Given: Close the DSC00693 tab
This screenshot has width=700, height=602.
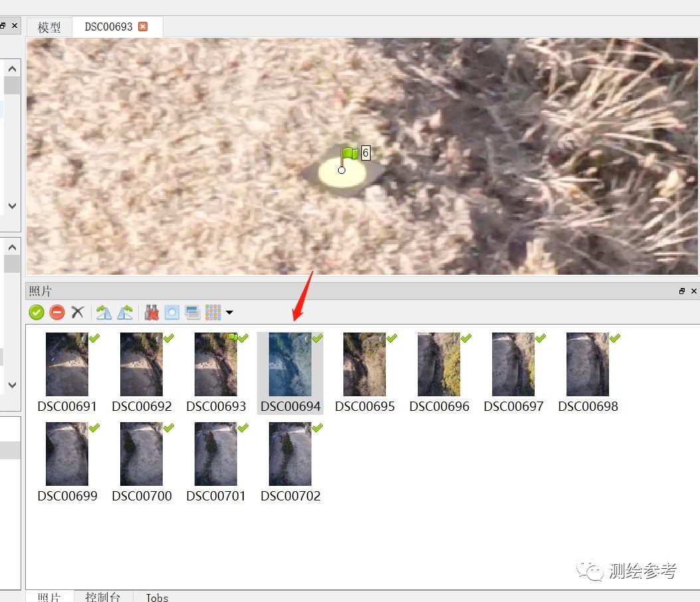Looking at the screenshot, I should pos(143,27).
